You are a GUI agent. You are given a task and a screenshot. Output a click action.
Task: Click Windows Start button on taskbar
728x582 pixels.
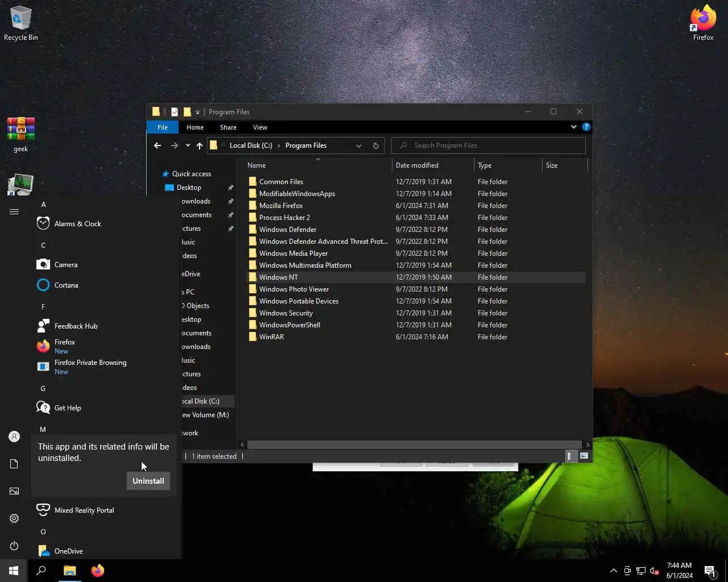point(14,571)
